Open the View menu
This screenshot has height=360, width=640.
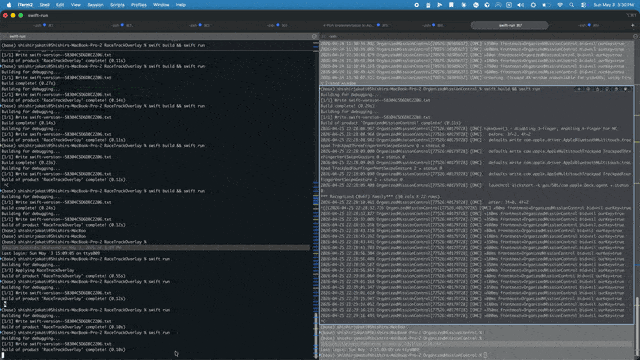tap(76, 5)
